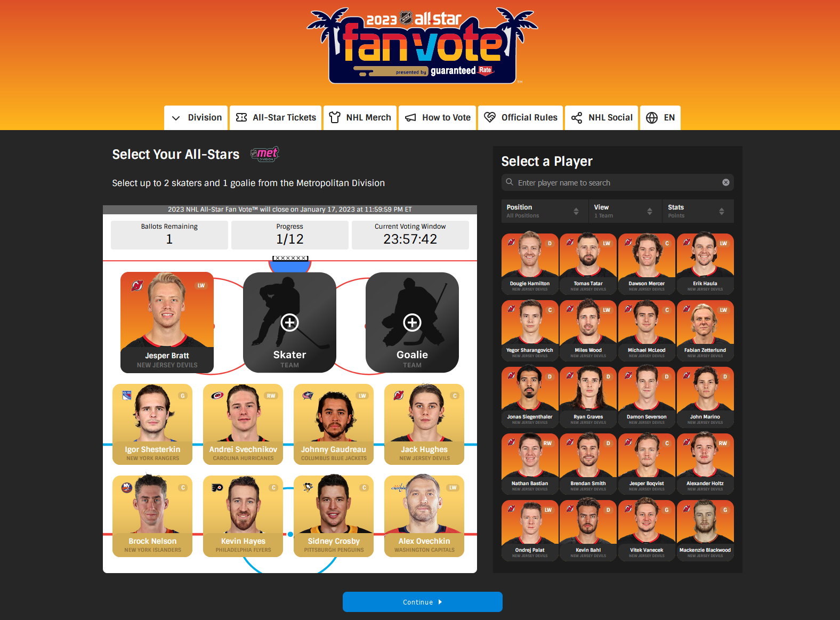Screen dimensions: 840x620
Task: Expand the Division dropdown
Action: pos(196,118)
